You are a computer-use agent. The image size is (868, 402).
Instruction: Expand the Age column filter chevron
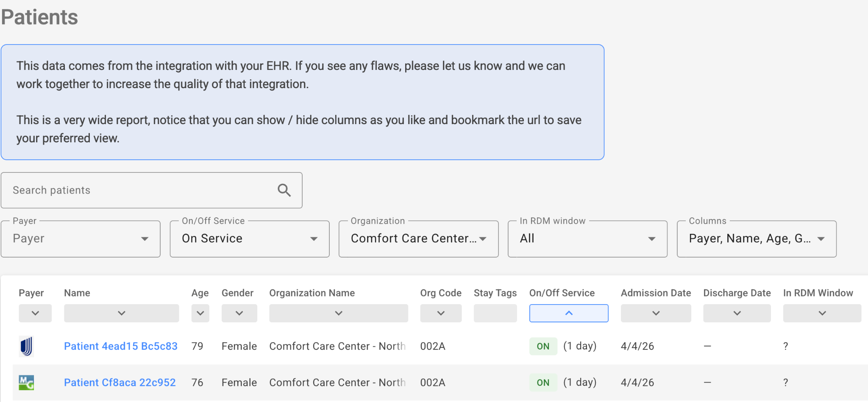point(200,313)
